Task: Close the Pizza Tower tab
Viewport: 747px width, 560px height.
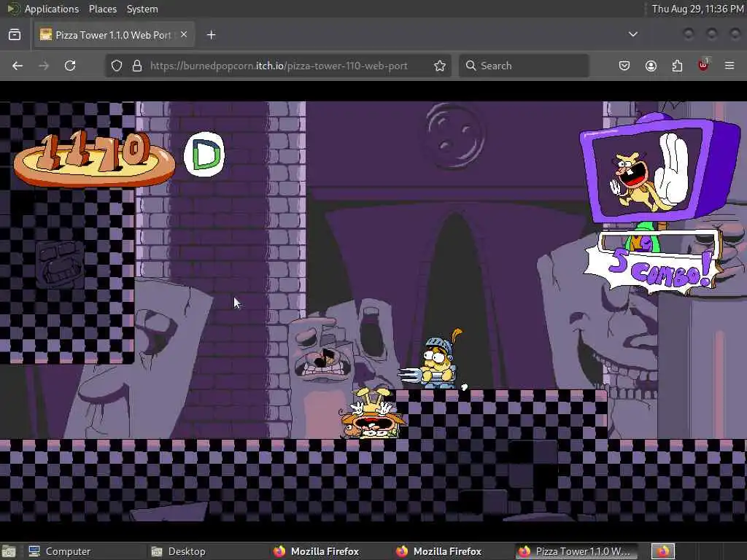Action: click(184, 34)
